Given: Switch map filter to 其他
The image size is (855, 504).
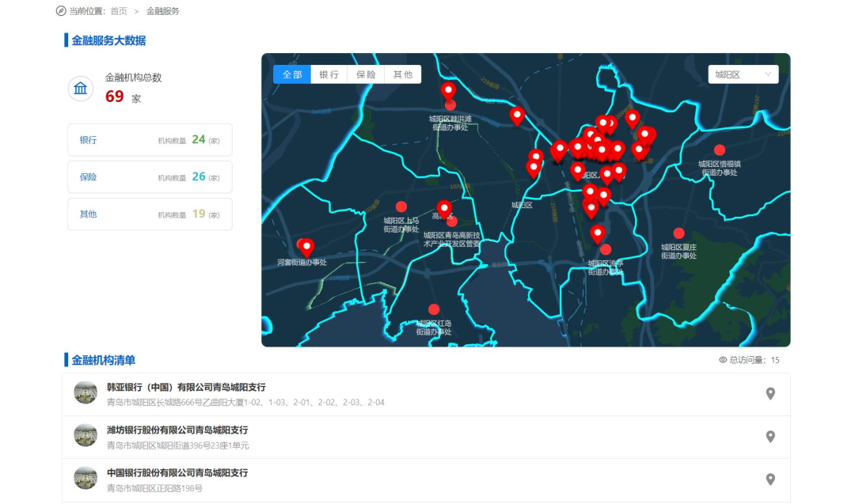Looking at the screenshot, I should point(402,74).
